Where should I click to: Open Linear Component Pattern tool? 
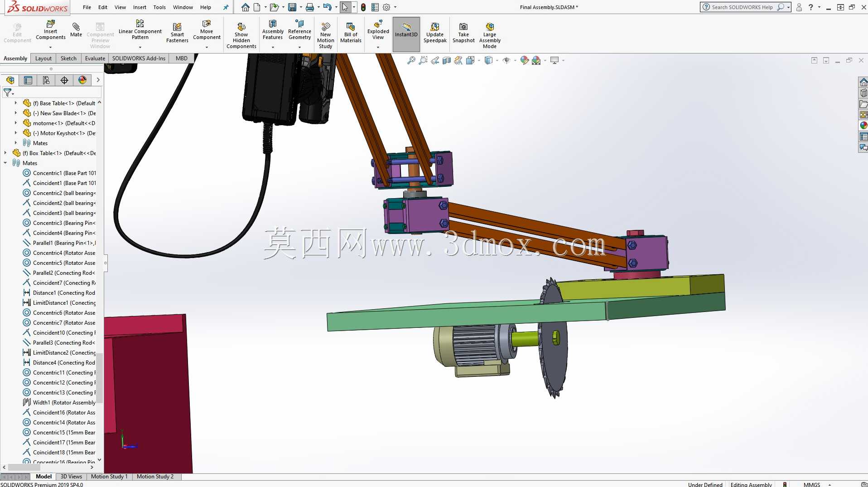coord(140,30)
